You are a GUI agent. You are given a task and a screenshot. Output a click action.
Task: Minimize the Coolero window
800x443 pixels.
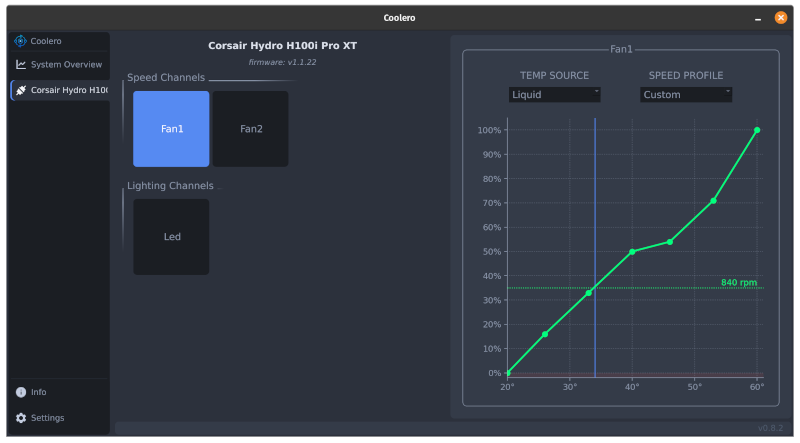click(758, 18)
